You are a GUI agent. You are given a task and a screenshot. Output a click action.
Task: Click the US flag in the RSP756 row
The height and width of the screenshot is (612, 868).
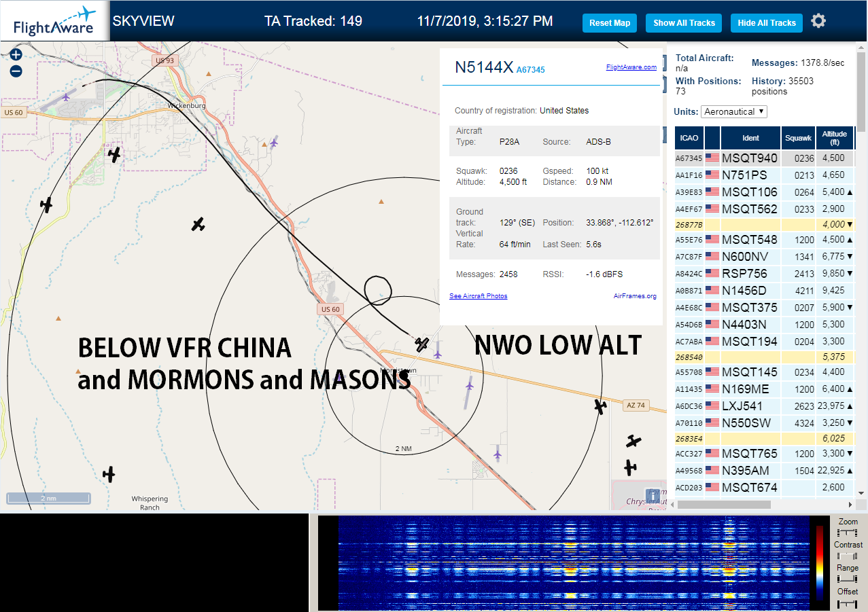[x=712, y=274]
